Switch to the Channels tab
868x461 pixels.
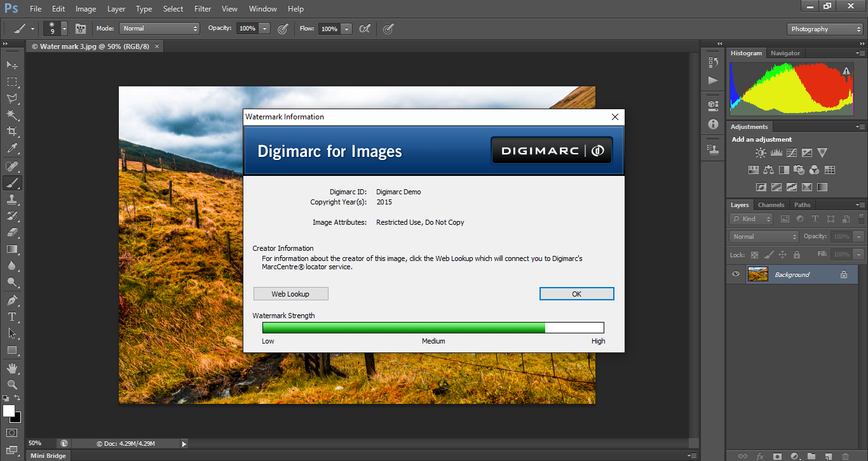pyautogui.click(x=771, y=205)
